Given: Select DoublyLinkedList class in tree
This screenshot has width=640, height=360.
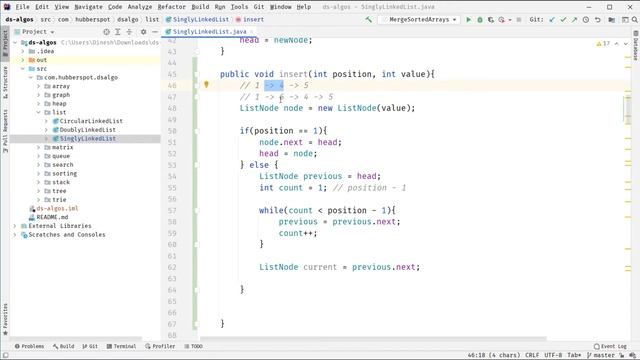Looking at the screenshot, I should click(87, 130).
